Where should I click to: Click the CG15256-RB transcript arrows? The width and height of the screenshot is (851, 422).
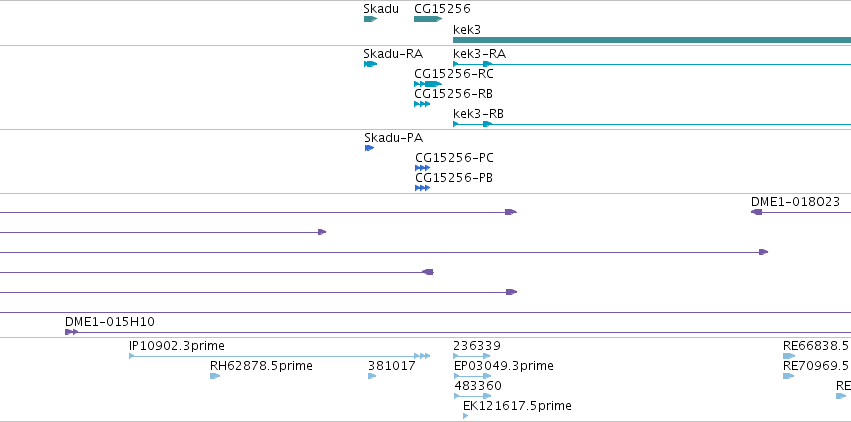pyautogui.click(x=422, y=104)
